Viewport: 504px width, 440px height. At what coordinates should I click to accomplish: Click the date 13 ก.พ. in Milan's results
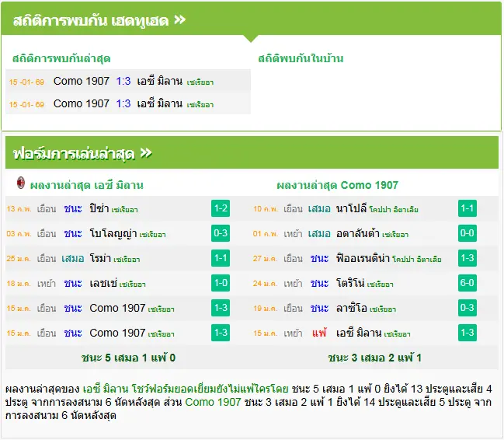point(19,209)
